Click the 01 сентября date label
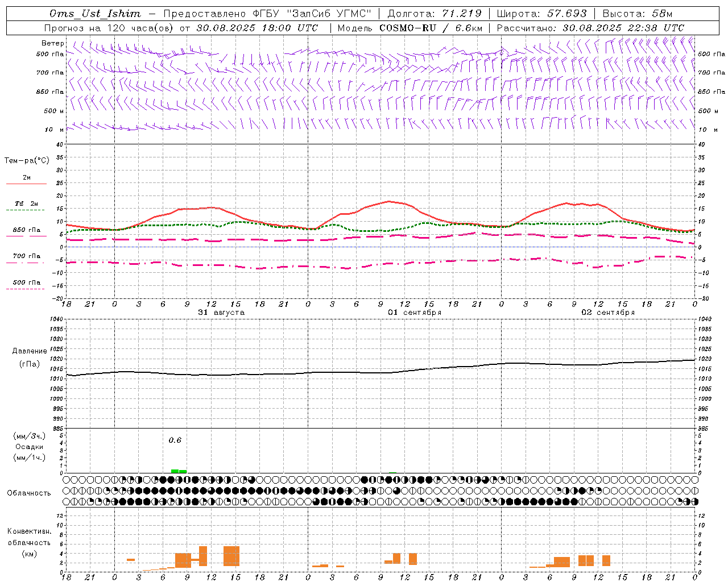The image size is (728, 582). pos(415,313)
